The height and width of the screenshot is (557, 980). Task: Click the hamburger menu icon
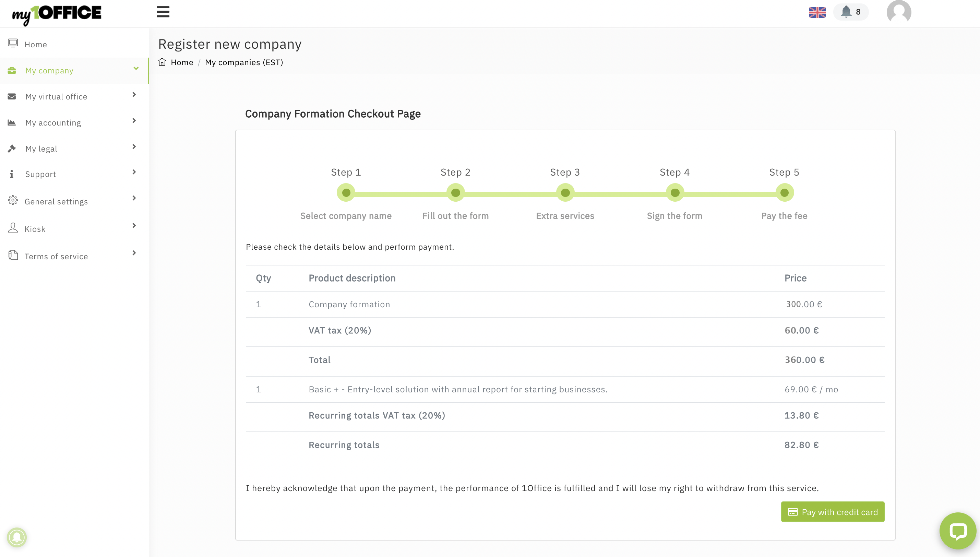(163, 12)
